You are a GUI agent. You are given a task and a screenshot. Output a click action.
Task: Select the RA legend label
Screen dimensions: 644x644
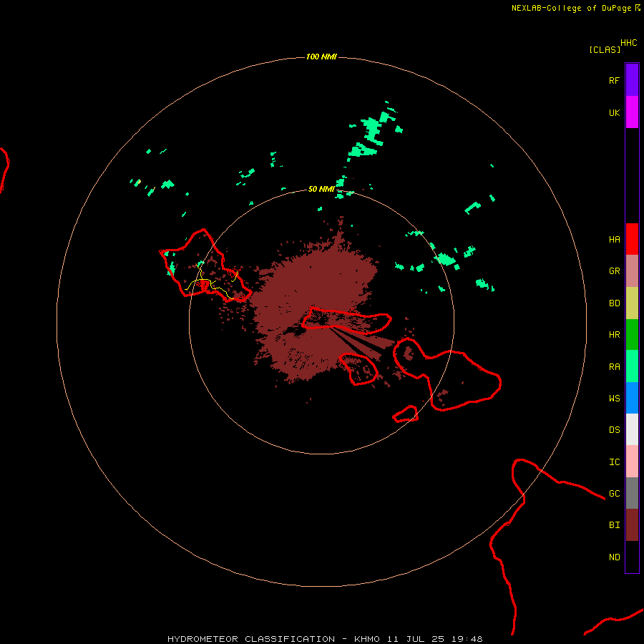click(x=614, y=367)
